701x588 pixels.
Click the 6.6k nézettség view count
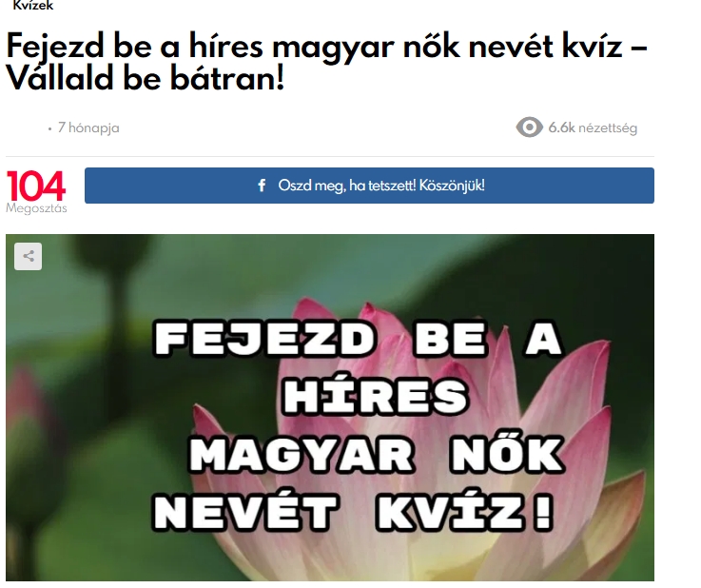coord(593,127)
